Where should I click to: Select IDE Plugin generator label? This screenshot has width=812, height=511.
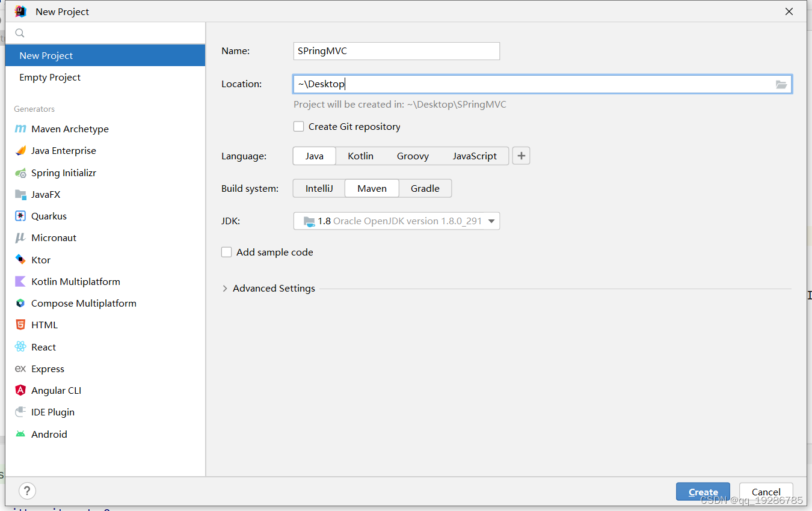[53, 412]
